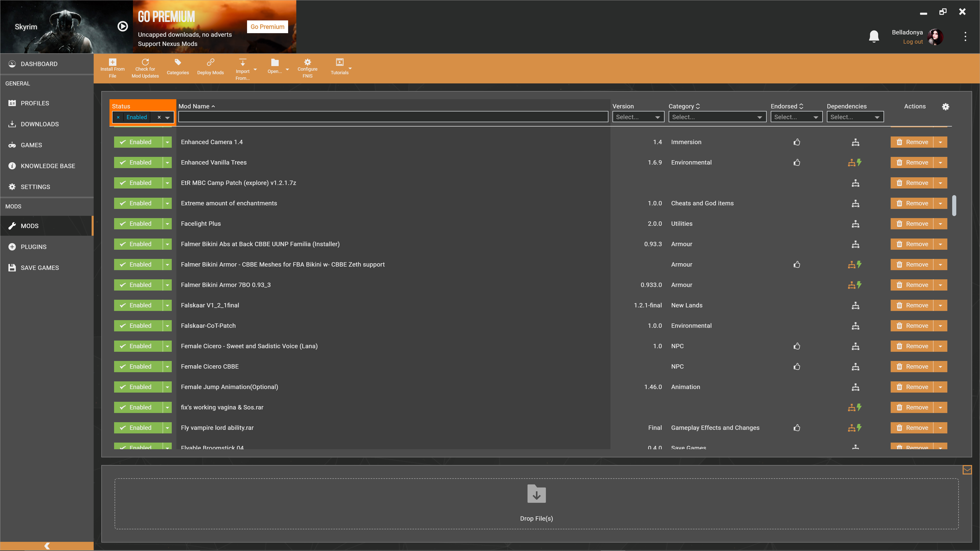Screen dimensions: 980x551
Task: Go to Plugins in sidebar
Action: pos(33,247)
